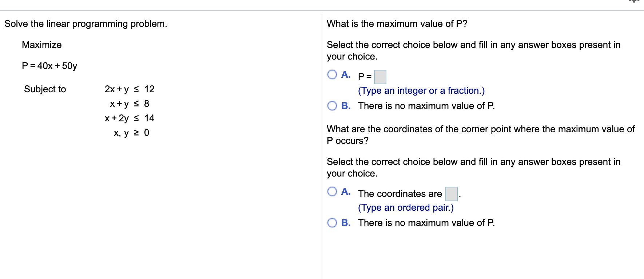Click 'There is no maximum value' text in second question

click(x=426, y=223)
